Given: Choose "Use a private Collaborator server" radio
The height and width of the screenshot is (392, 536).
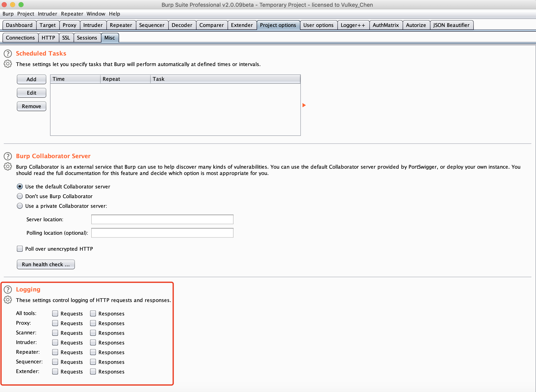Looking at the screenshot, I should pyautogui.click(x=20, y=206).
